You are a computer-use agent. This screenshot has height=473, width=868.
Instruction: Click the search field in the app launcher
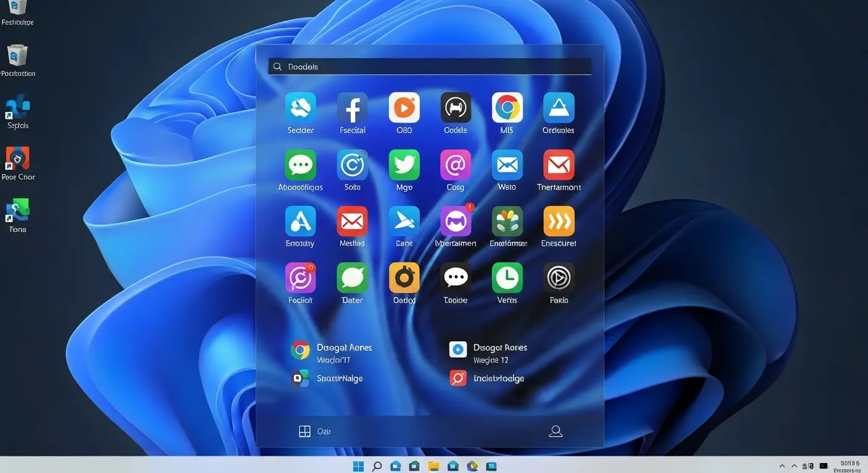pyautogui.click(x=430, y=67)
